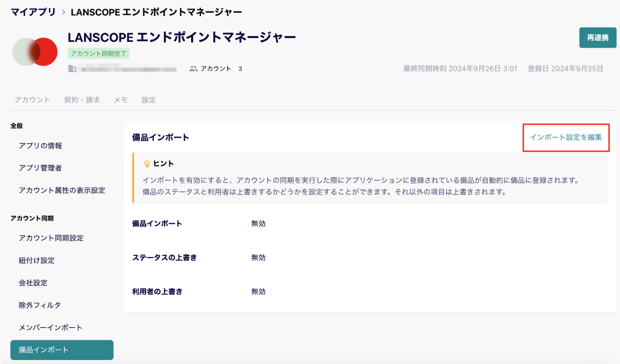Click the 登録日 2024年9月25日 text
The height and width of the screenshot is (364, 620).
pos(565,68)
